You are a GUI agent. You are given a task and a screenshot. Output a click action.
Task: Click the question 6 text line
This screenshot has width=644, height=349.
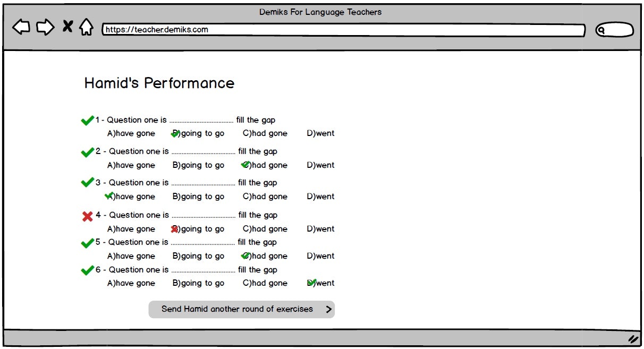(187, 270)
